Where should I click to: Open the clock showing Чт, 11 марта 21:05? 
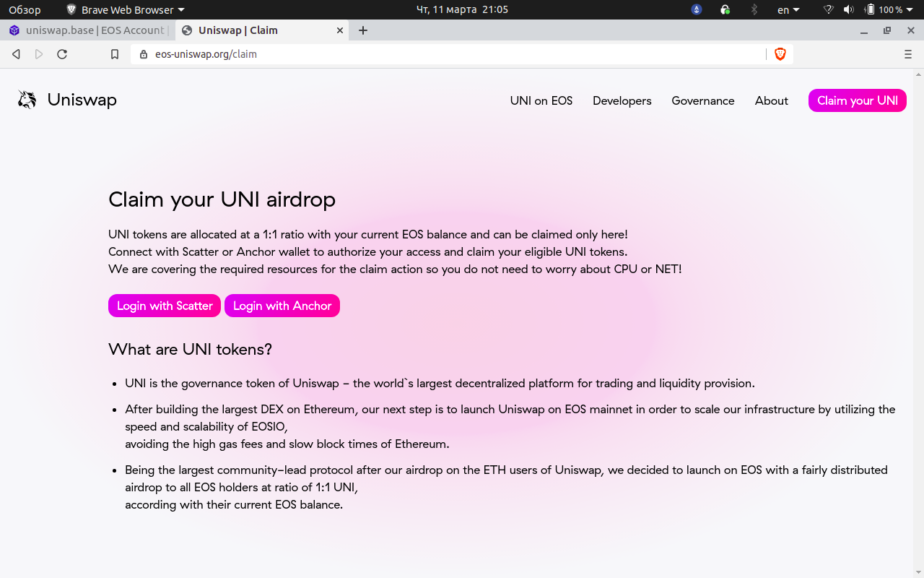click(462, 10)
